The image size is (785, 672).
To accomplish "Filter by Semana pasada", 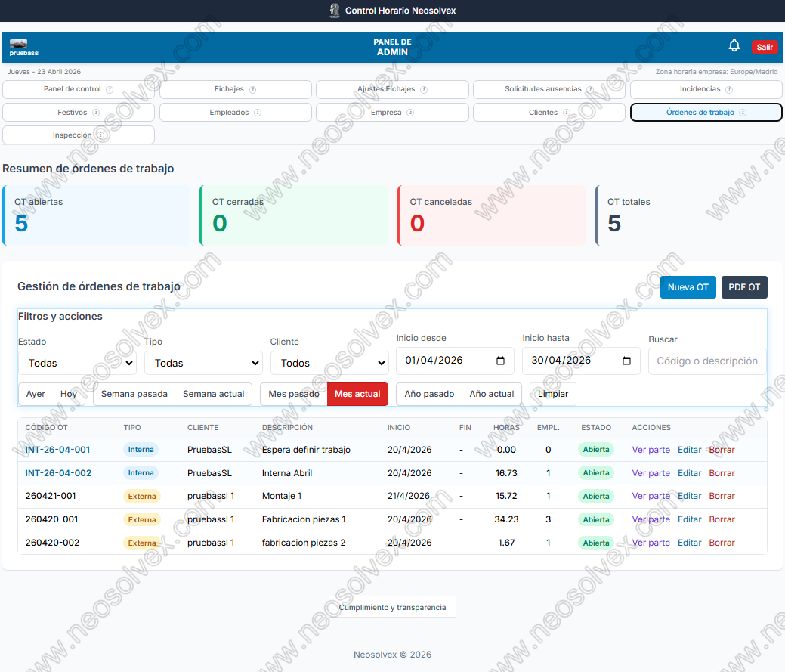I will pyautogui.click(x=134, y=394).
